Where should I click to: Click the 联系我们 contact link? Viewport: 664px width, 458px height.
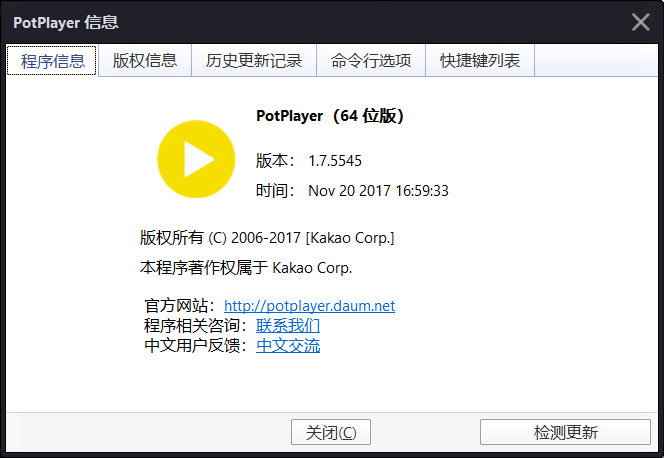pos(288,326)
